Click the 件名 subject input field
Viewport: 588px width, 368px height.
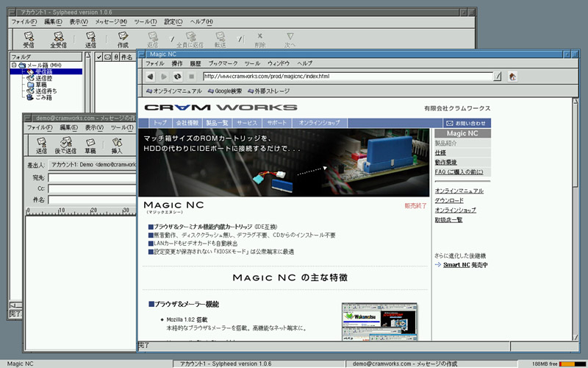pos(93,199)
